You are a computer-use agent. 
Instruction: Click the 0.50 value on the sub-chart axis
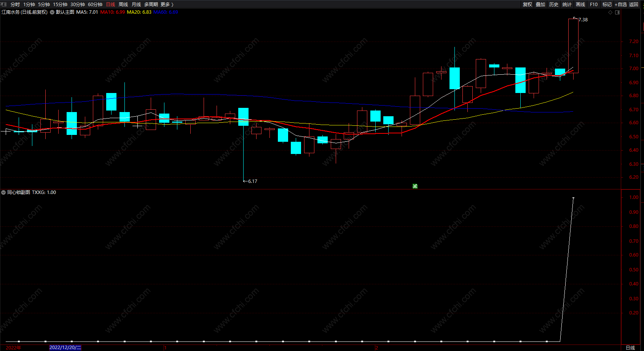pos(634,270)
